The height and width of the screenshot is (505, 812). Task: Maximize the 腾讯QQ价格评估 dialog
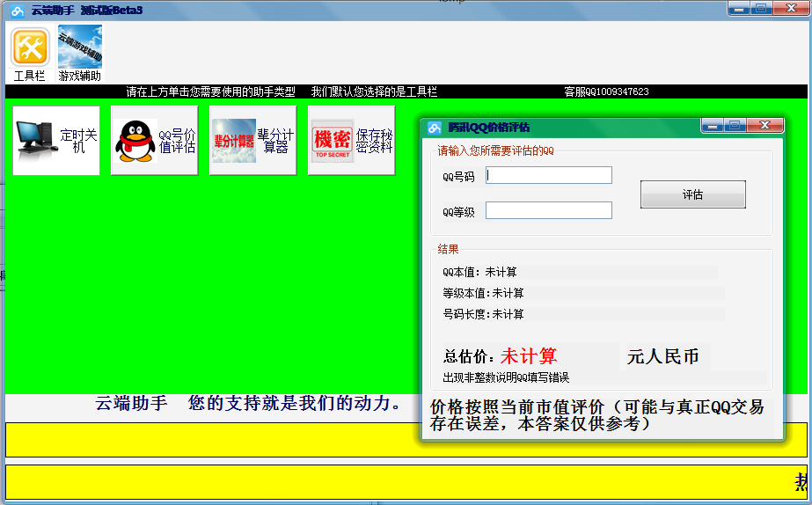(735, 125)
